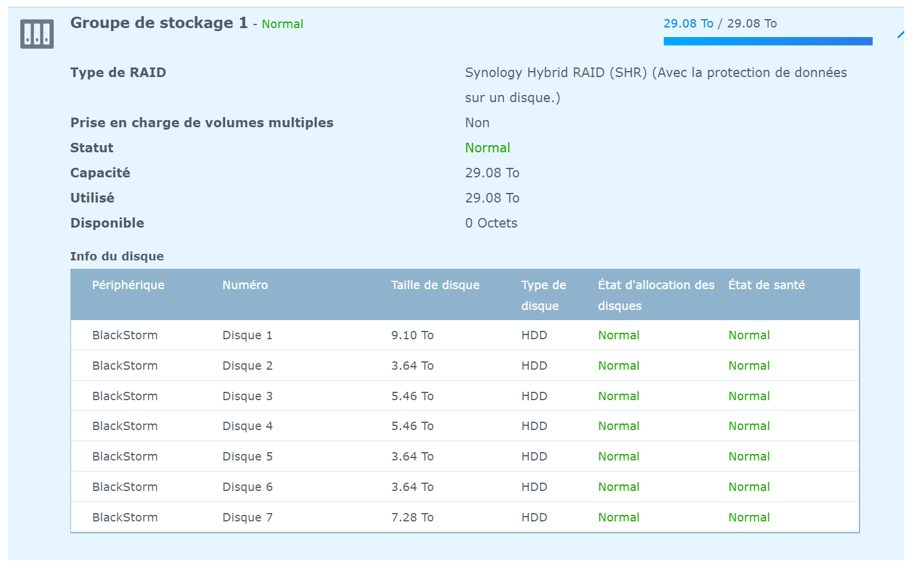The image size is (924, 571).
Task: Click the Type de disque column header
Action: pyautogui.click(x=543, y=295)
